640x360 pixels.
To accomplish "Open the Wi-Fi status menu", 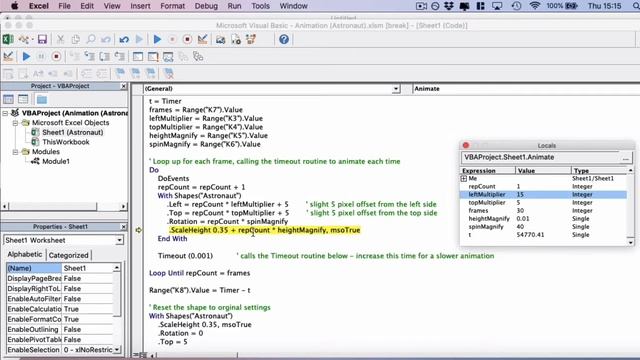I will click(534, 6).
